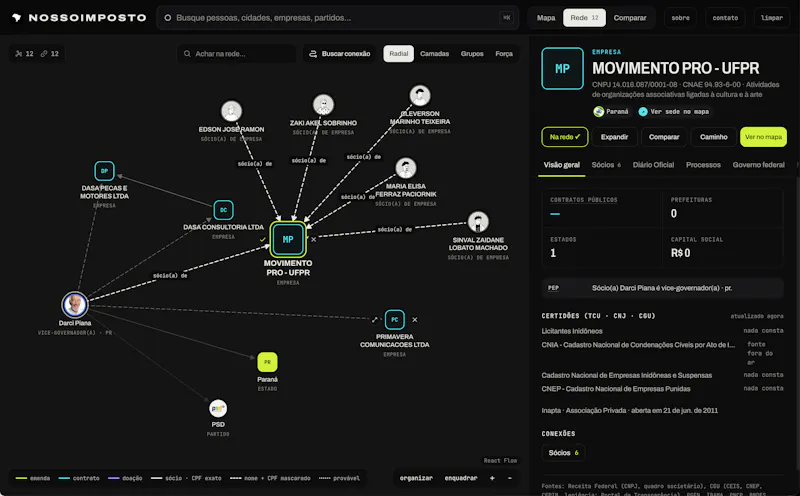The image size is (800, 496).
Task: Focus the Achar na rede search field
Action: 237,54
